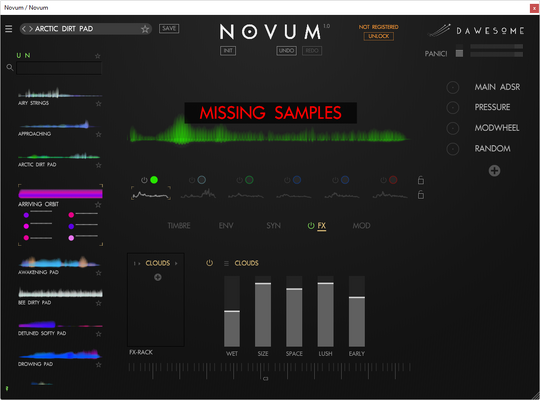Click the upper layer lock icon
540x400 pixels.
pyautogui.click(x=420, y=180)
